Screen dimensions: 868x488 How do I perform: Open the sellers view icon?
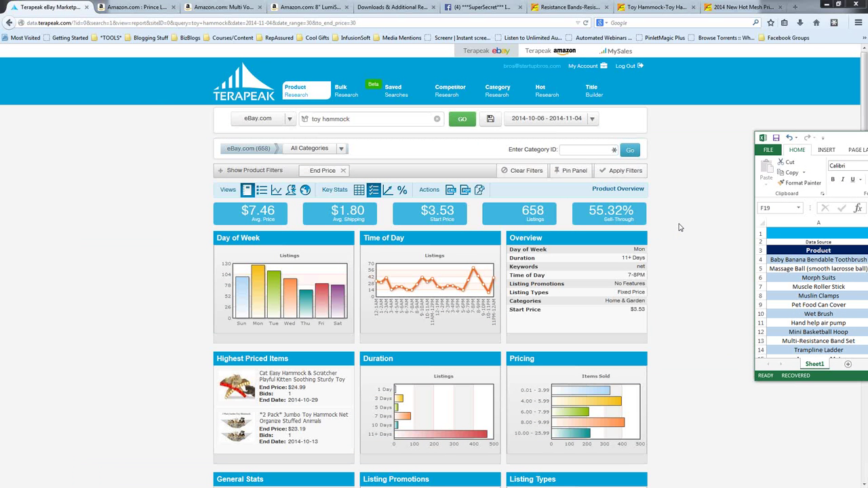(291, 190)
